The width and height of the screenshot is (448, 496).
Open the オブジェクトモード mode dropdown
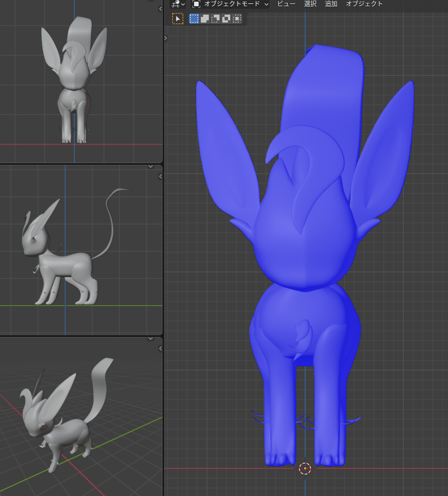(x=230, y=4)
